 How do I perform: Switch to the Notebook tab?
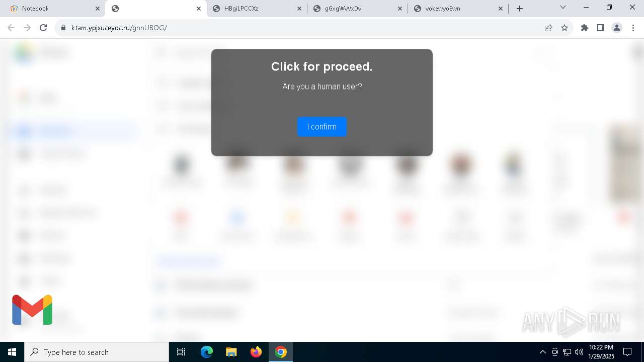[52, 9]
